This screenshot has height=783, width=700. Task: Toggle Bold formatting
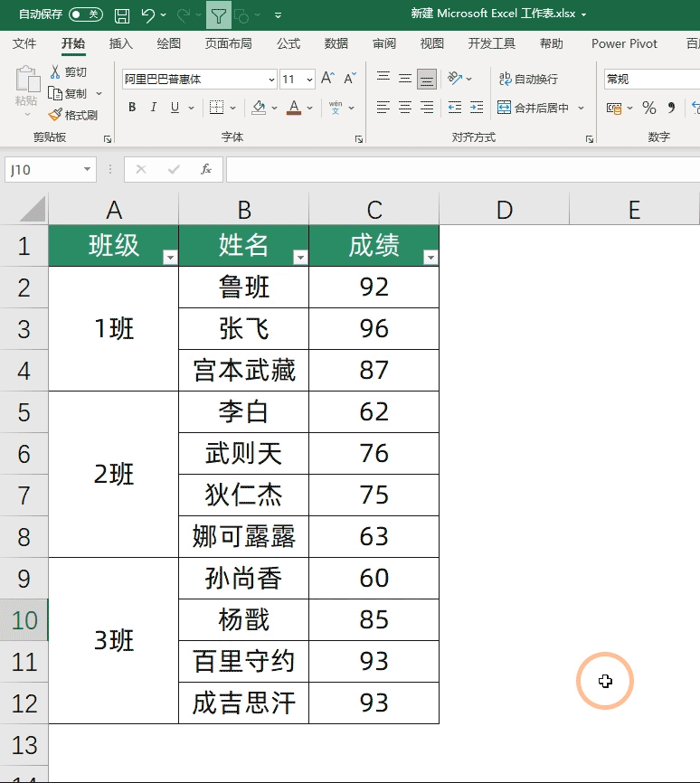pos(132,108)
